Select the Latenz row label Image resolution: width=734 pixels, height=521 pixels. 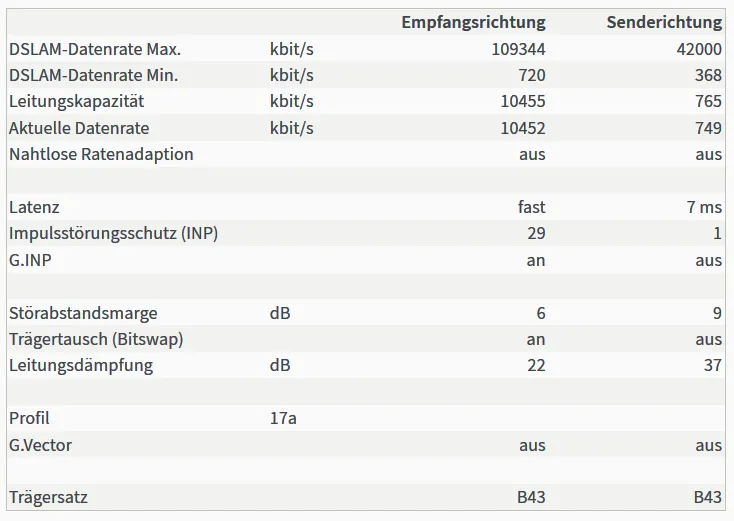pyautogui.click(x=34, y=207)
